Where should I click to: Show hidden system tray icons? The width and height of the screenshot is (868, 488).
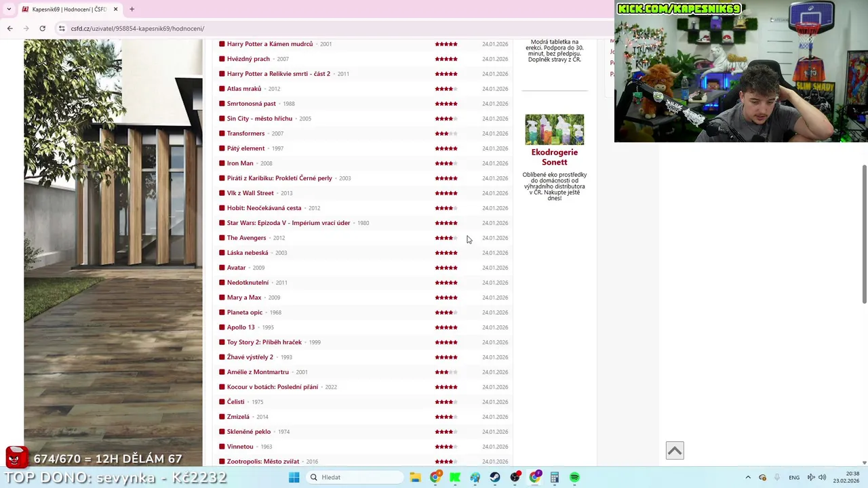tap(748, 477)
